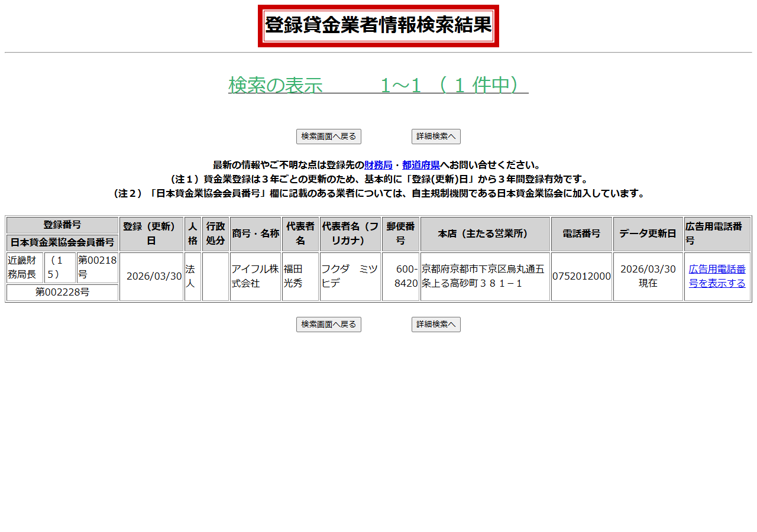Click the （注１） note about 3-year renewal
The height and width of the screenshot is (532, 757).
(378, 179)
